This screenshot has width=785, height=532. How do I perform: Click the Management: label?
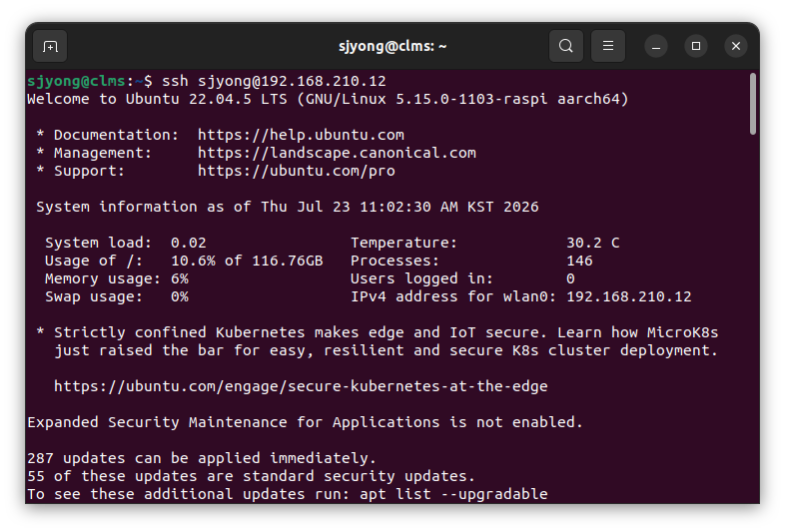click(x=103, y=153)
